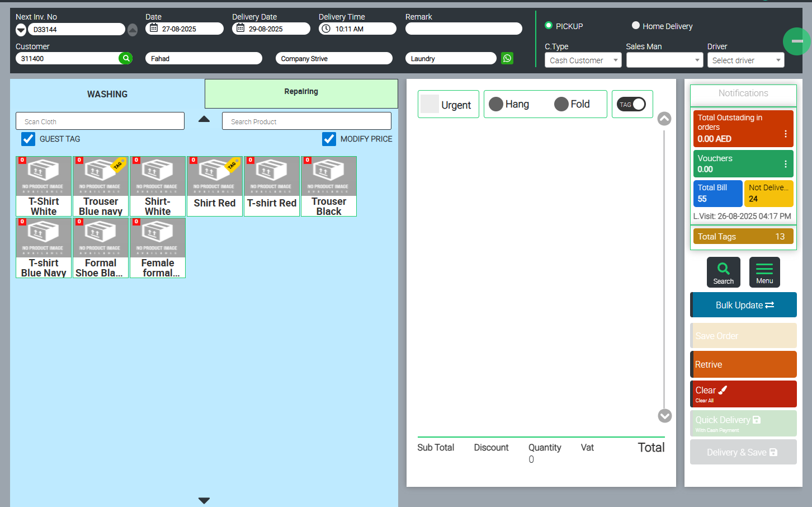Click the green minus circle icon

click(796, 41)
